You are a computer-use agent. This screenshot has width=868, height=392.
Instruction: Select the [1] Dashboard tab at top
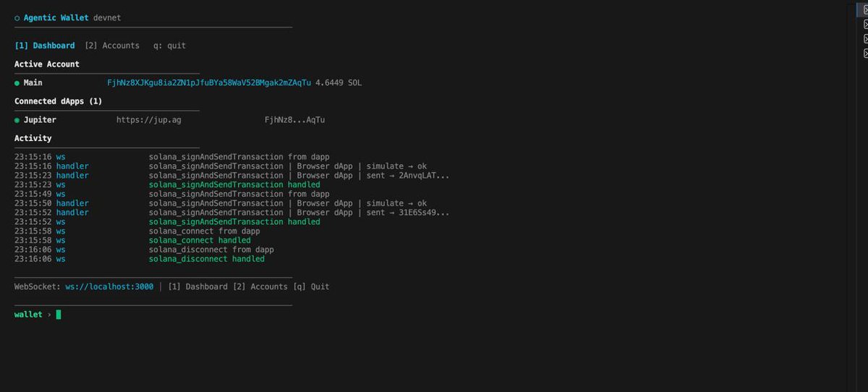[x=45, y=46]
